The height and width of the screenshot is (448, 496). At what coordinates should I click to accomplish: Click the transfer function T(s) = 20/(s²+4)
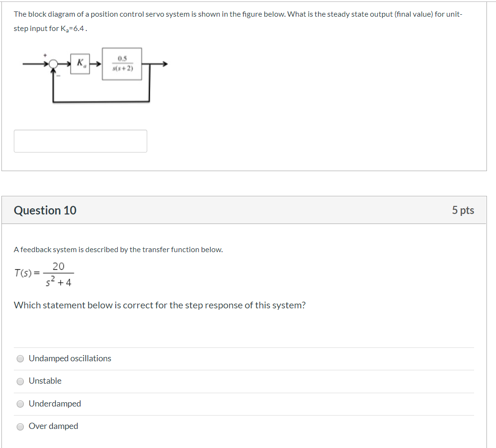coord(44,273)
